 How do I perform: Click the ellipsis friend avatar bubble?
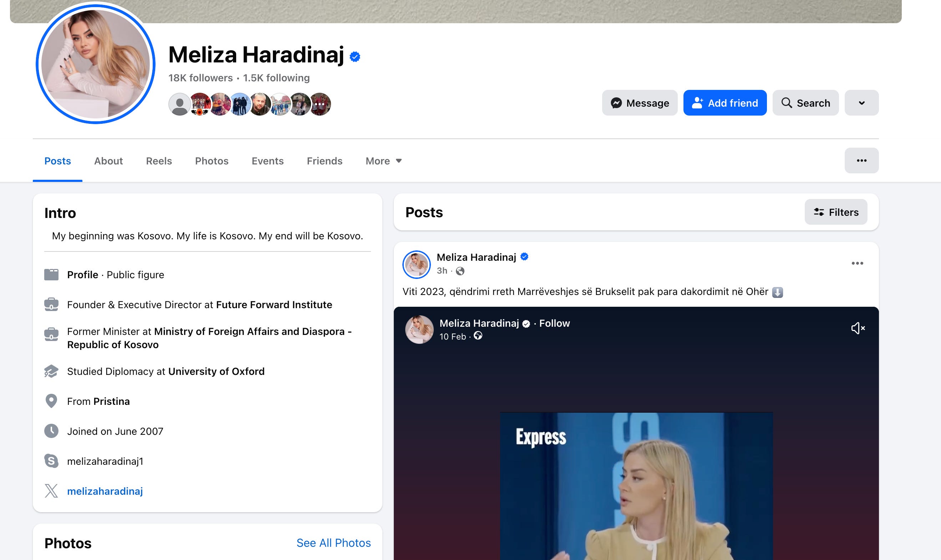[320, 104]
